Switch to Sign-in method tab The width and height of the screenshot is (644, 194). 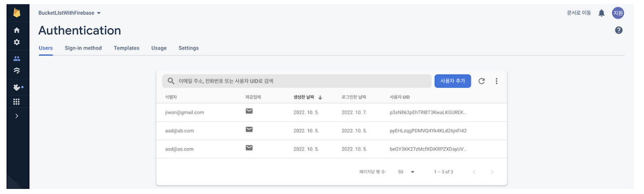[83, 48]
